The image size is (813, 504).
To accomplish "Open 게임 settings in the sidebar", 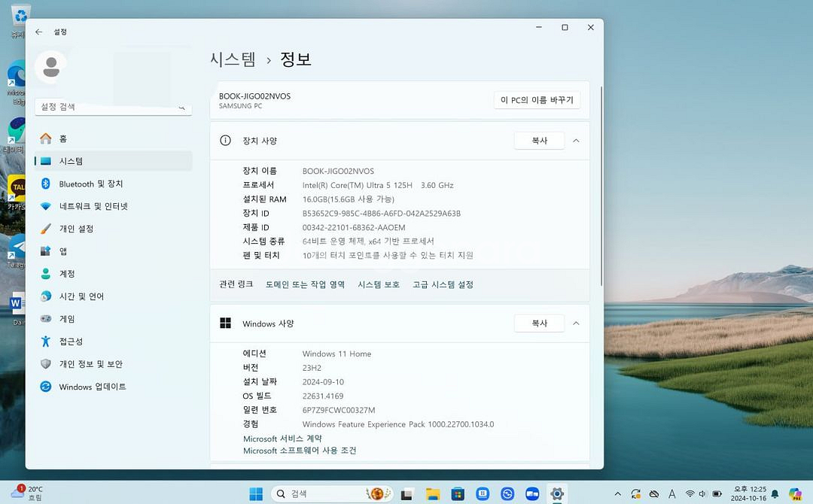I will coord(113,318).
